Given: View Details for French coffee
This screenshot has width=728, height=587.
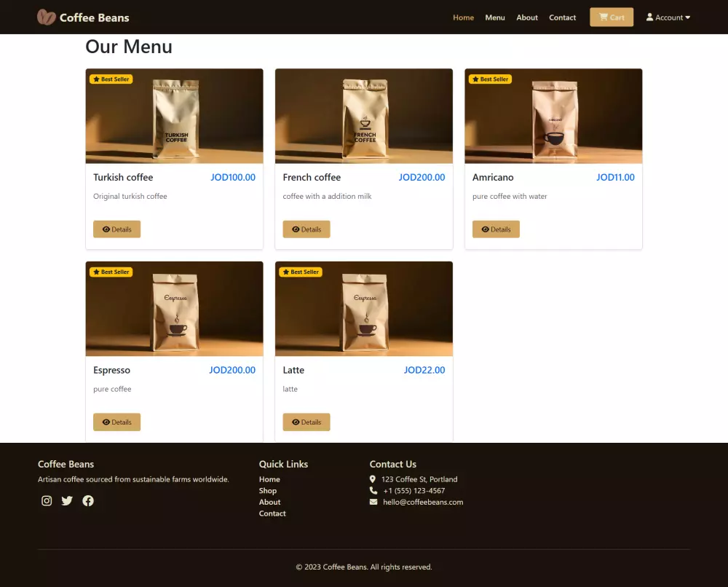Looking at the screenshot, I should [306, 229].
